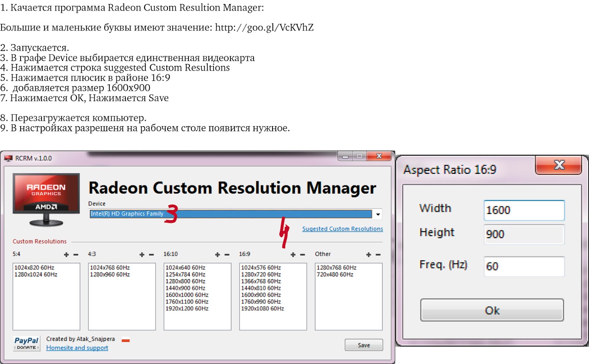The image size is (589, 364).
Task: Remove a resolution from the 5:4 list
Action: point(76,254)
